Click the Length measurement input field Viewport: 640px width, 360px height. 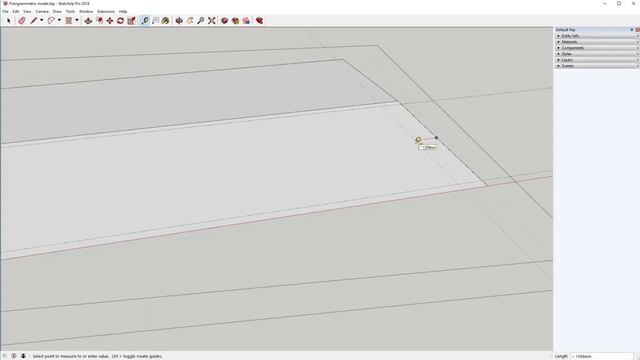[x=602, y=356]
